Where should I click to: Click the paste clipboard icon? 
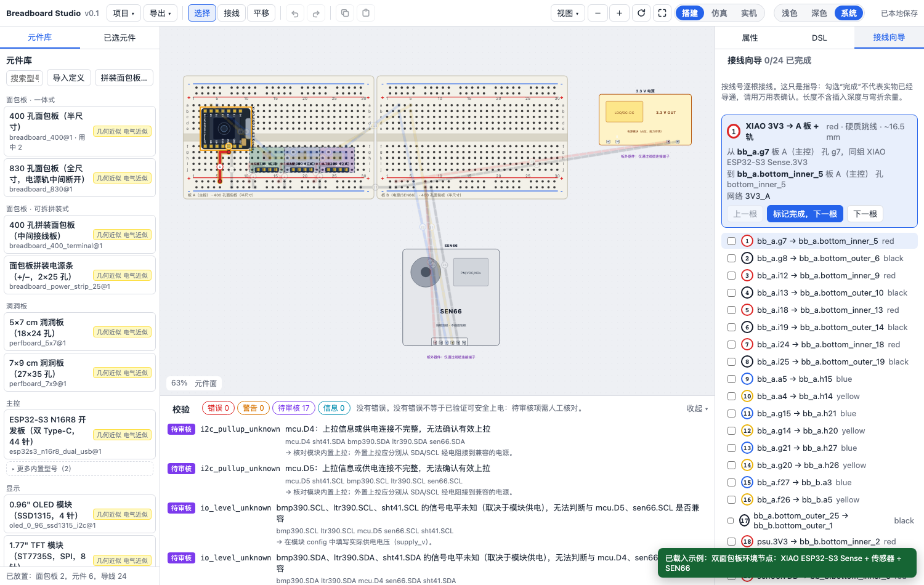pos(366,13)
